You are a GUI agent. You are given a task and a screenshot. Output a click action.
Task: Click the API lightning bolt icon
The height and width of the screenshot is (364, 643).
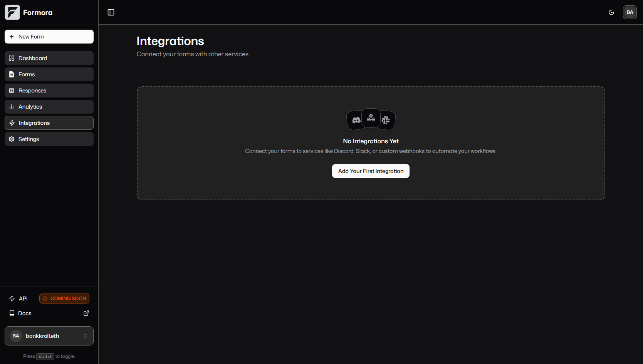click(11, 298)
